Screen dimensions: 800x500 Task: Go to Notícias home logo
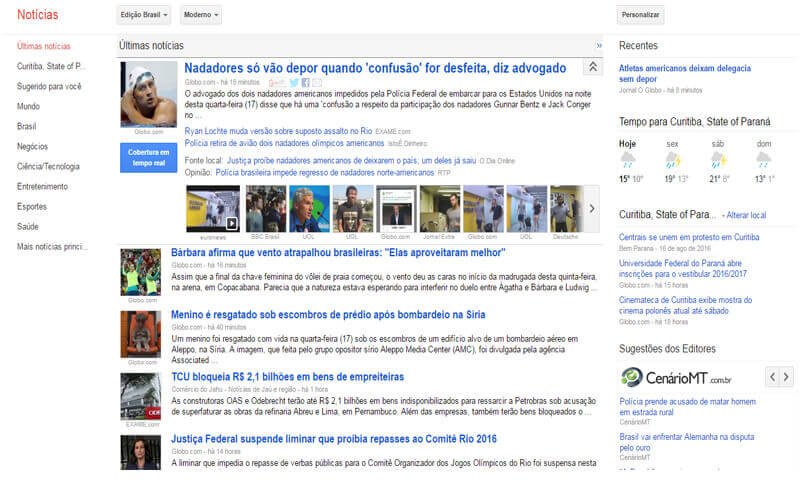point(38,15)
